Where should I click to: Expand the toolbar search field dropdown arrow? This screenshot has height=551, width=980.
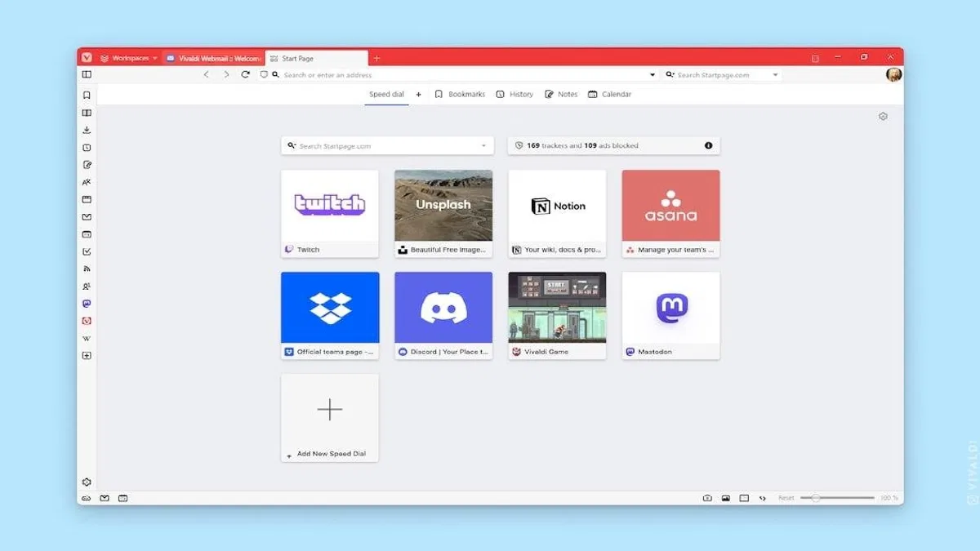click(775, 75)
